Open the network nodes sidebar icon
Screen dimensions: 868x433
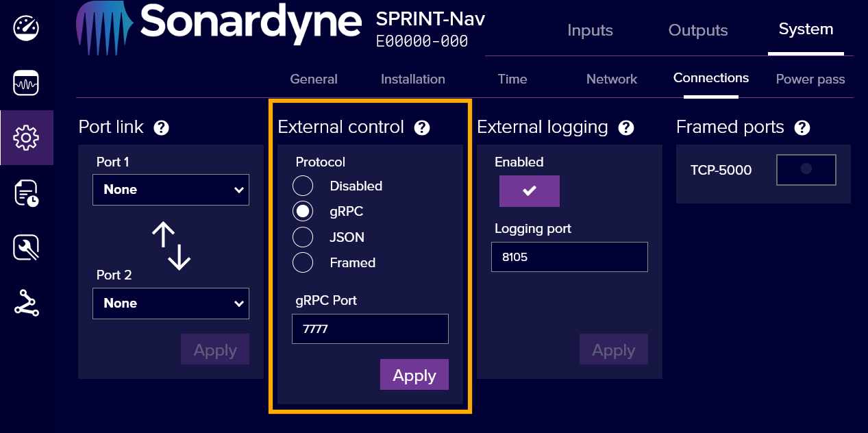(26, 303)
